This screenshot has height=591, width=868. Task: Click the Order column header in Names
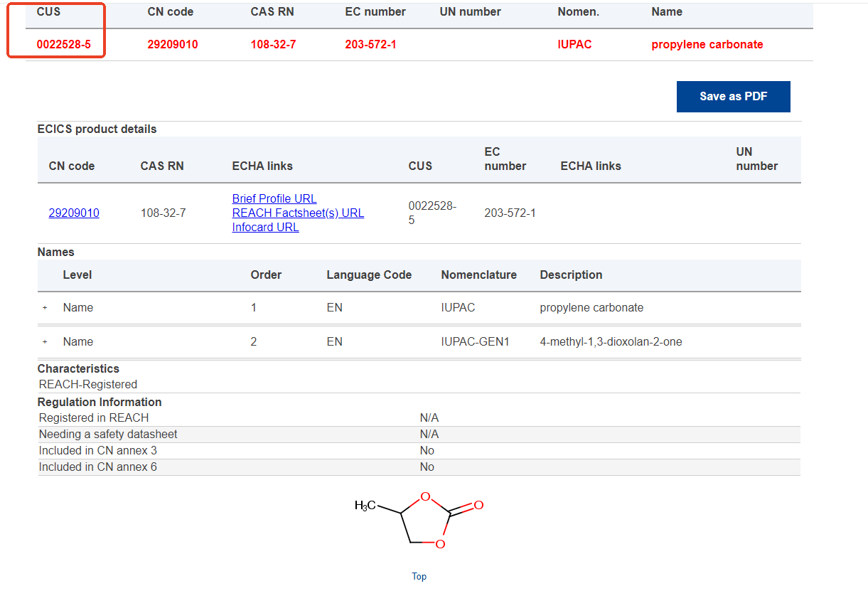tap(266, 275)
